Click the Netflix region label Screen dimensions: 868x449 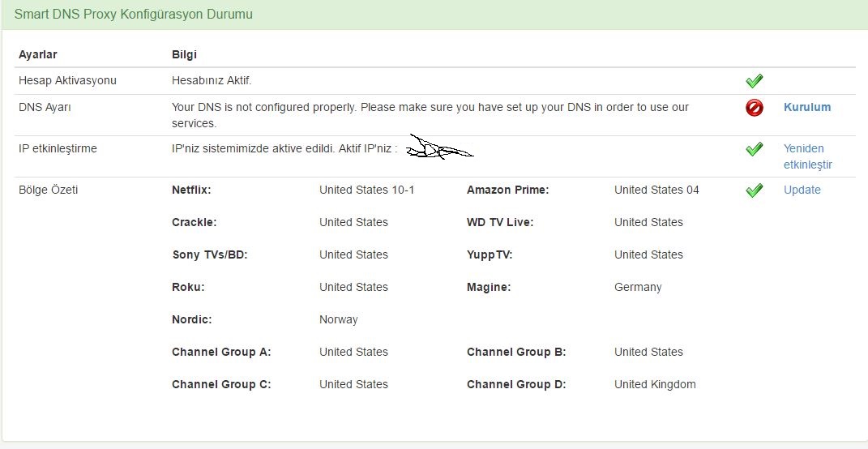(191, 190)
